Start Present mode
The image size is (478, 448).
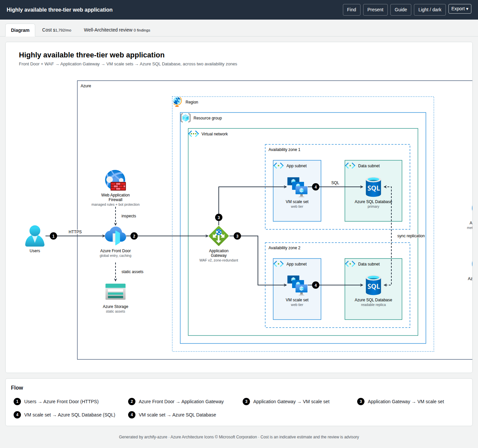(x=375, y=10)
